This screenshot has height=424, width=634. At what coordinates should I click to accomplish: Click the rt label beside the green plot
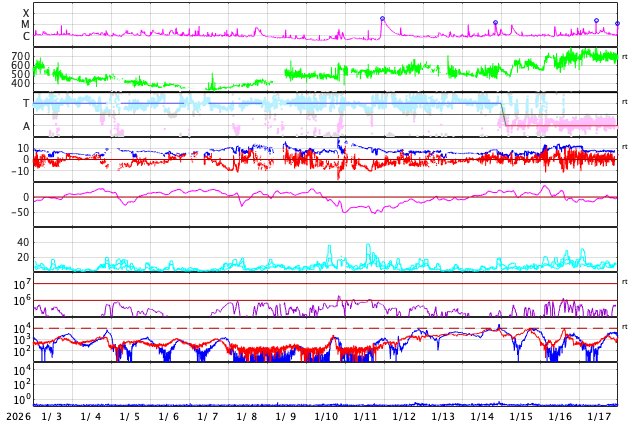(624, 57)
